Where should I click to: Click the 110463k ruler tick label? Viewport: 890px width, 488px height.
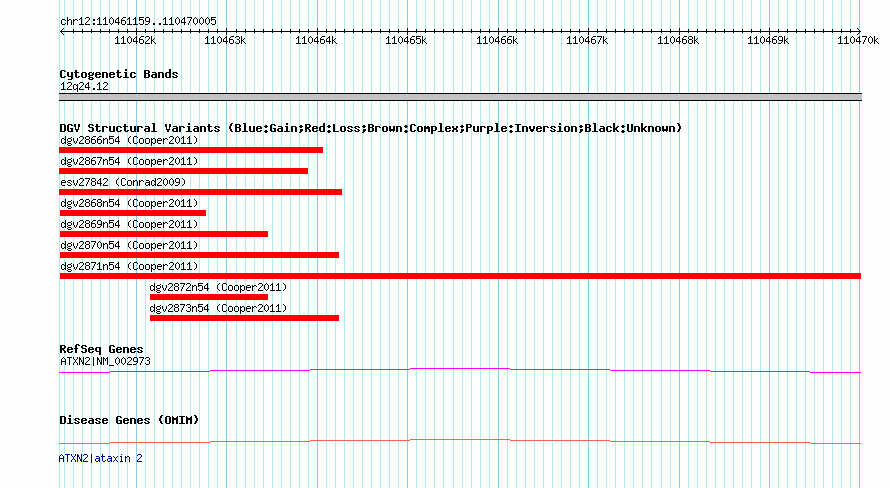(225, 40)
